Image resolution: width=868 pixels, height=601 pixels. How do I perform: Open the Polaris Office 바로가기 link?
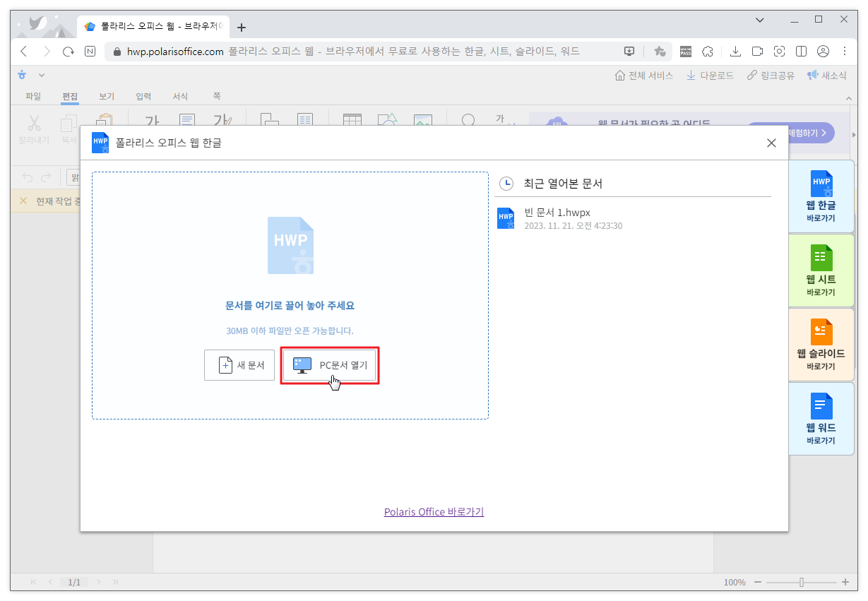433,511
